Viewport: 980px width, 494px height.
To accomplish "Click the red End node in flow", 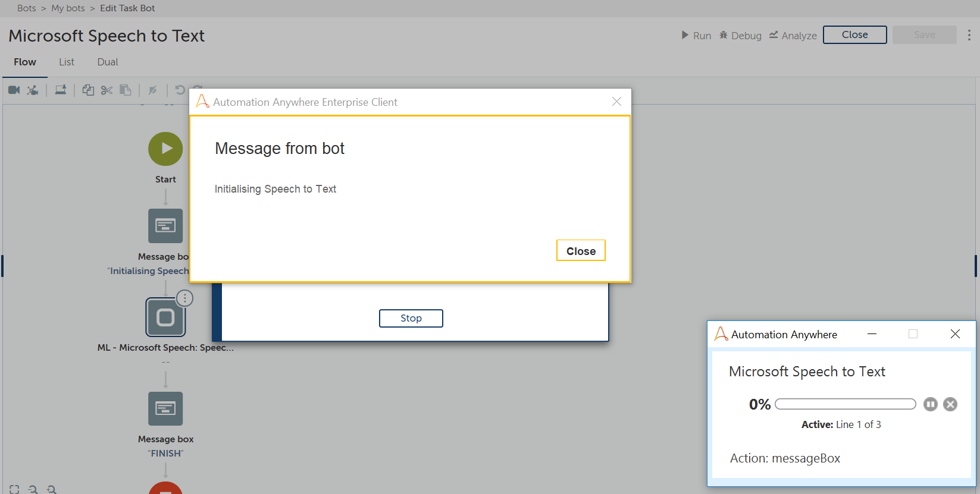I will tap(165, 487).
